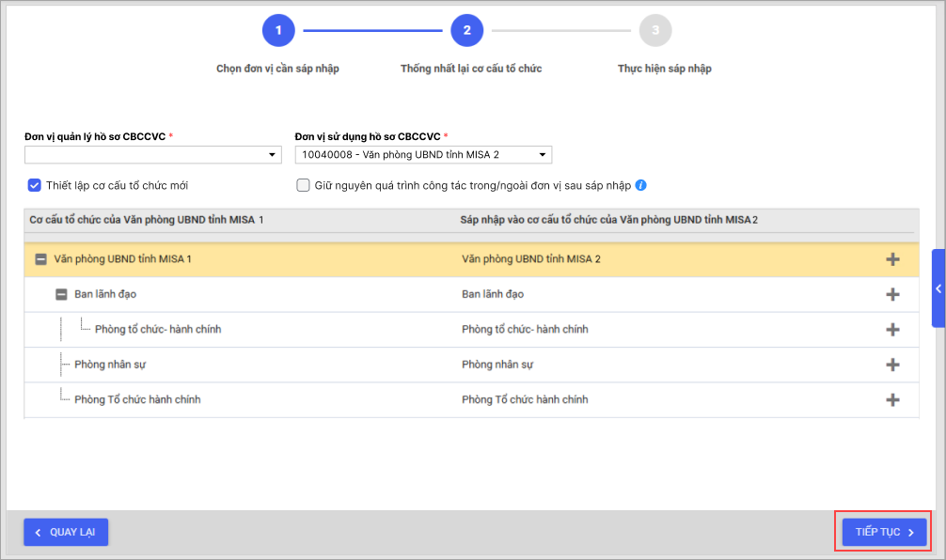The height and width of the screenshot is (560, 946).
Task: Click the QUAY LẠI button
Action: (66, 533)
